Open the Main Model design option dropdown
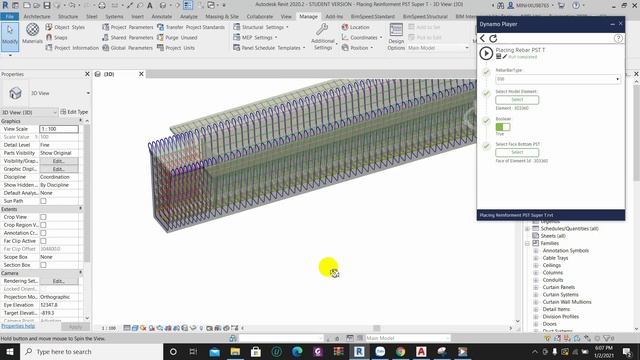640x360 pixels. [x=438, y=48]
